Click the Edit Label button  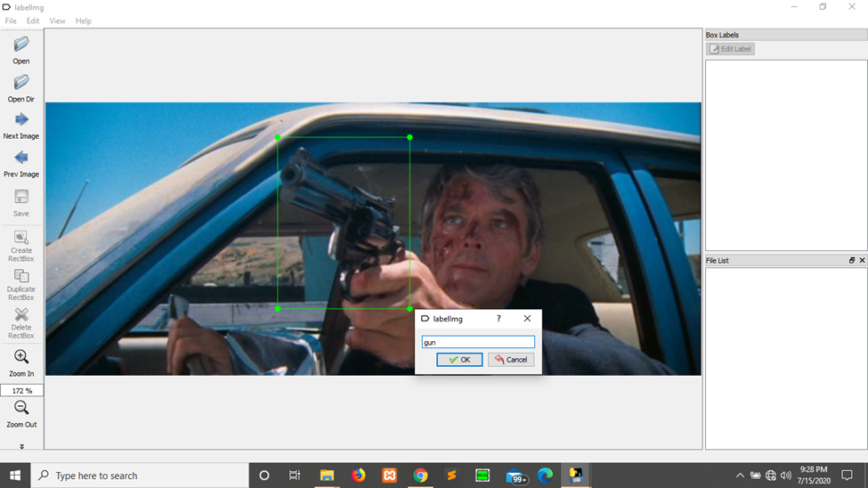point(730,49)
